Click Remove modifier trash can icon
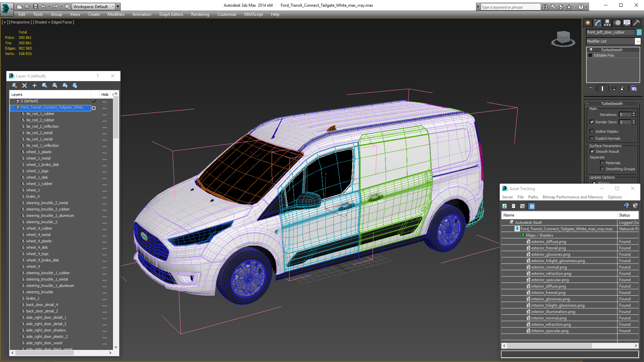The height and width of the screenshot is (362, 644). [x=622, y=88]
